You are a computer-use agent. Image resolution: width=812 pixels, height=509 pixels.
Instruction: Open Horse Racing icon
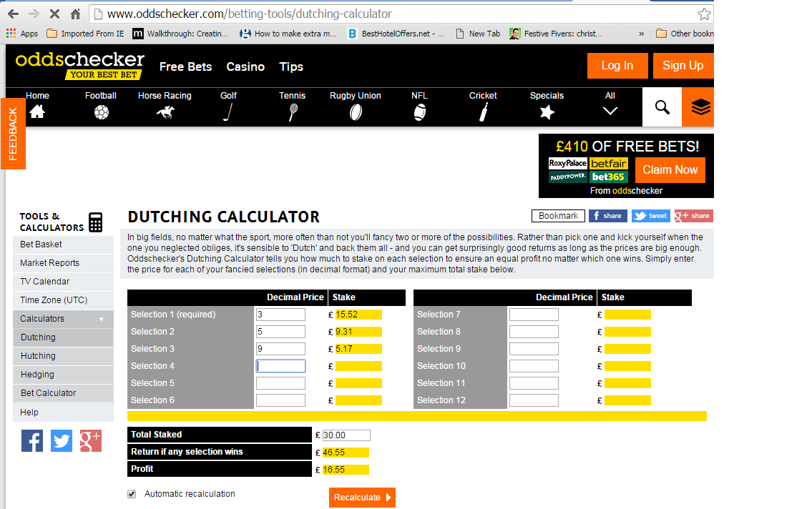165,112
